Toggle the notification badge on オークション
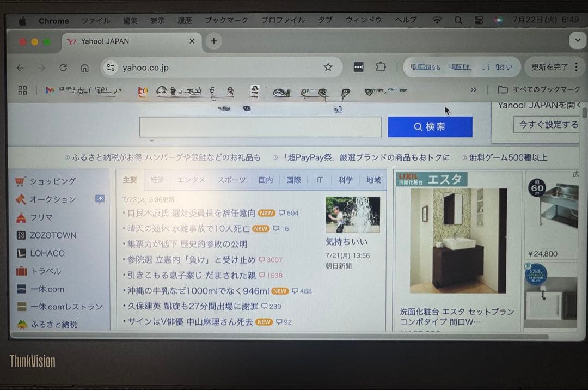The width and height of the screenshot is (588, 390). click(100, 199)
